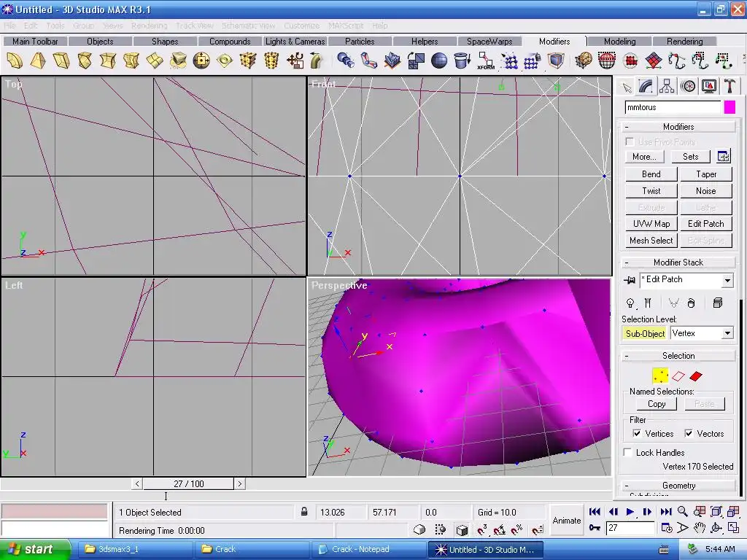
Task: Click the Edit Stack icon
Action: [718, 303]
